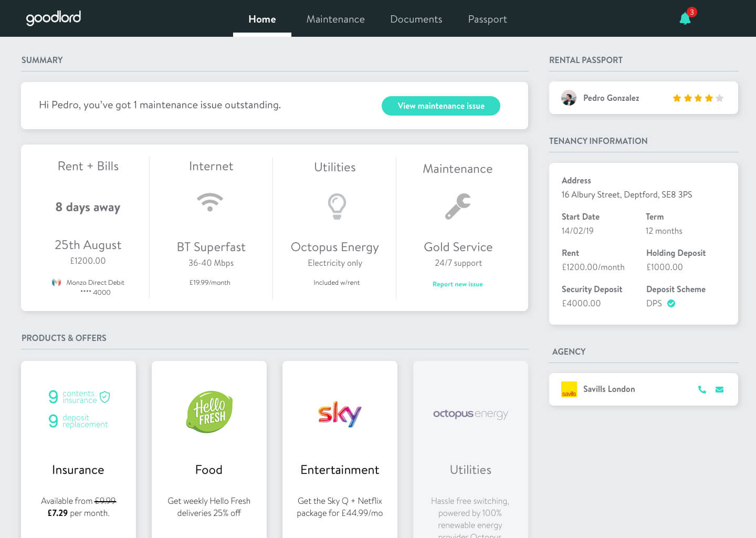Open the Utilities offer card

470,449
